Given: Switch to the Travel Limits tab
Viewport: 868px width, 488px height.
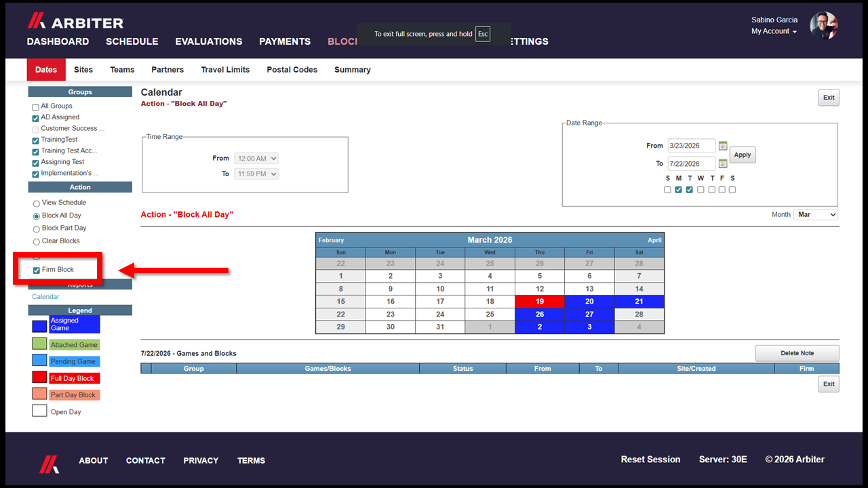Looking at the screenshot, I should coord(225,70).
